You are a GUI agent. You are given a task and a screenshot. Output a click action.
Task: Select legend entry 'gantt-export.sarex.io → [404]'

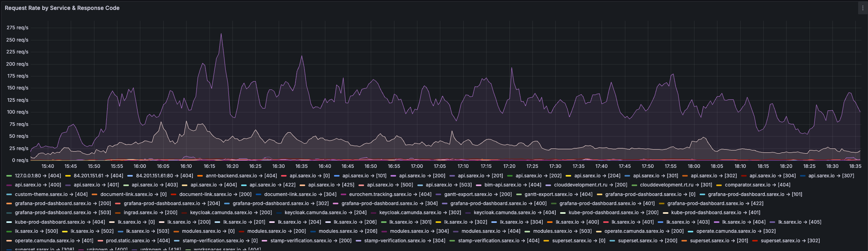pos(559,194)
